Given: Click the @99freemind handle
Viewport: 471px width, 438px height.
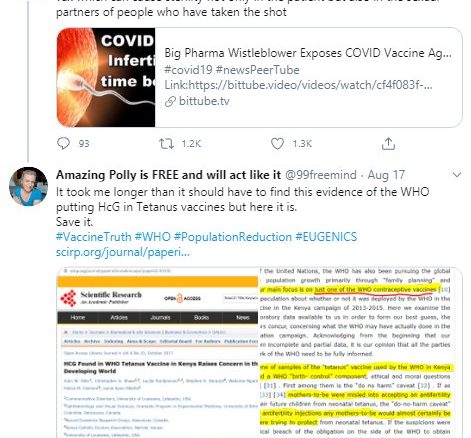Looking at the screenshot, I should (321, 175).
